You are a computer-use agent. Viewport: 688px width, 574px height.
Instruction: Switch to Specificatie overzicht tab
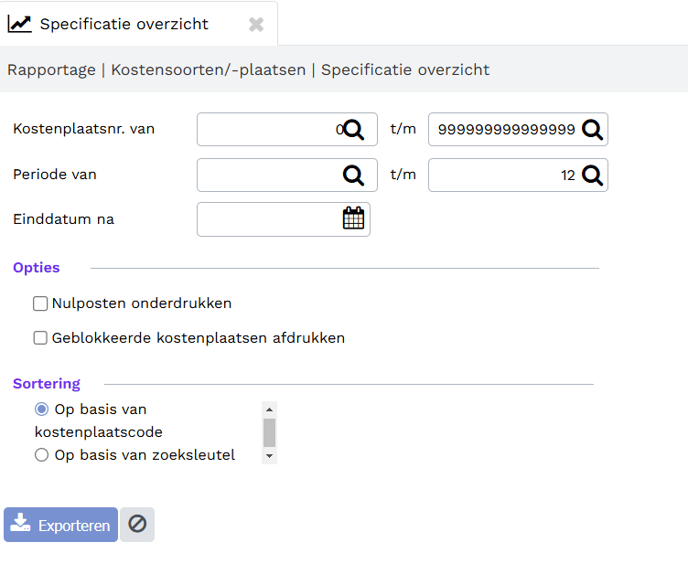click(x=124, y=24)
